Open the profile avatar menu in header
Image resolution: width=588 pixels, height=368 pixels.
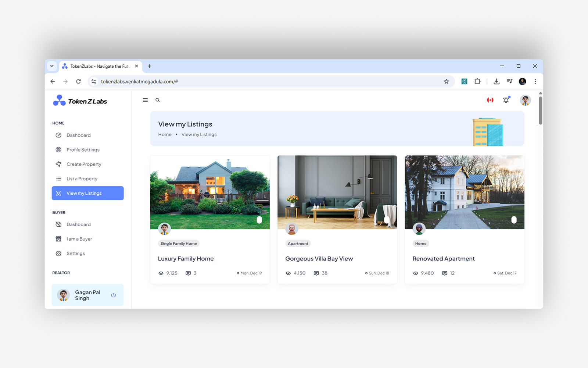coord(525,100)
